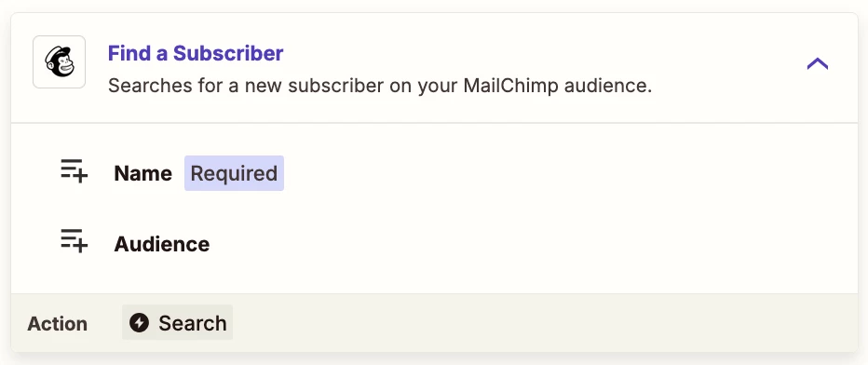Image resolution: width=868 pixels, height=365 pixels.
Task: Click the subscriber search description text
Action: (380, 87)
